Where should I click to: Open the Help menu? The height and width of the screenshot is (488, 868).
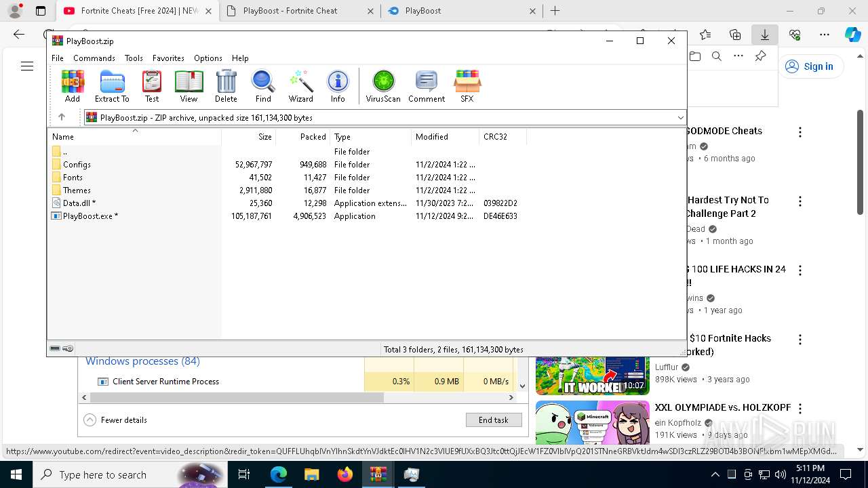click(x=240, y=58)
